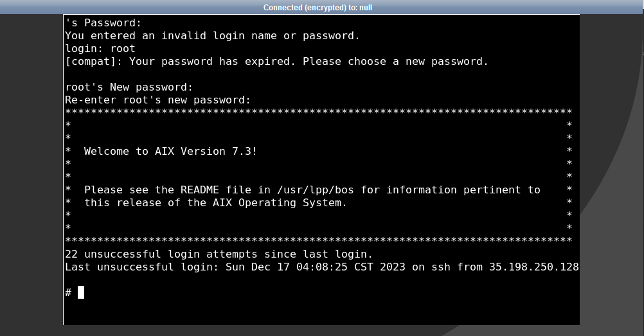Click "this release of the AIX Operating System."
Screen dimensions: 644x336
click(x=215, y=203)
